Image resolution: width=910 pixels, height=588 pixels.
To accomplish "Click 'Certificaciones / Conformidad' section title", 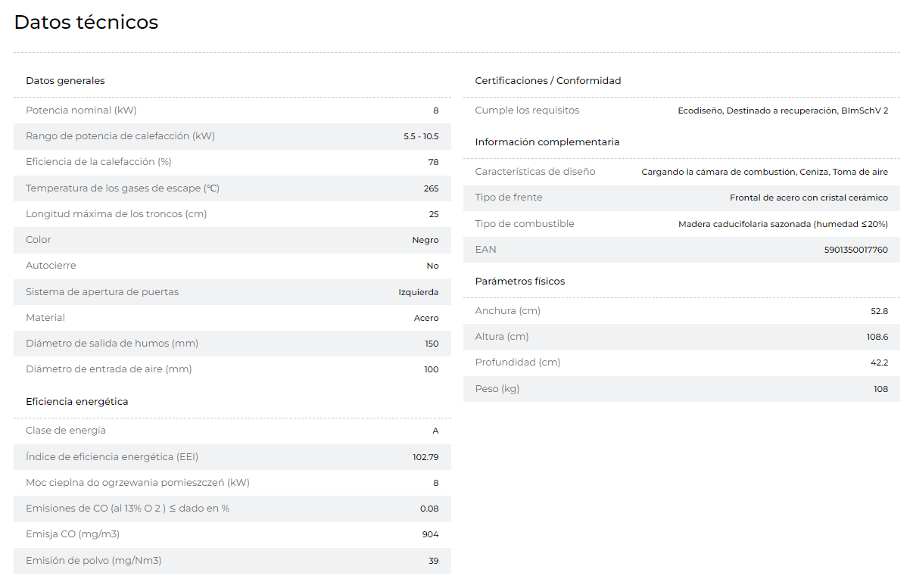I will click(548, 81).
